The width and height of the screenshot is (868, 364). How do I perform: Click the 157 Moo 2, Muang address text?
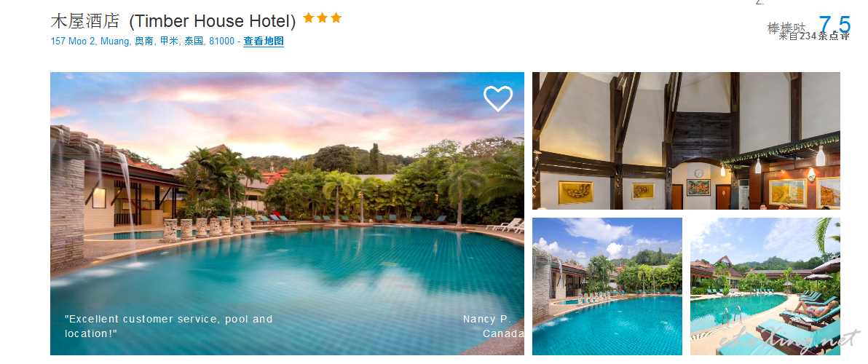[x=91, y=41]
